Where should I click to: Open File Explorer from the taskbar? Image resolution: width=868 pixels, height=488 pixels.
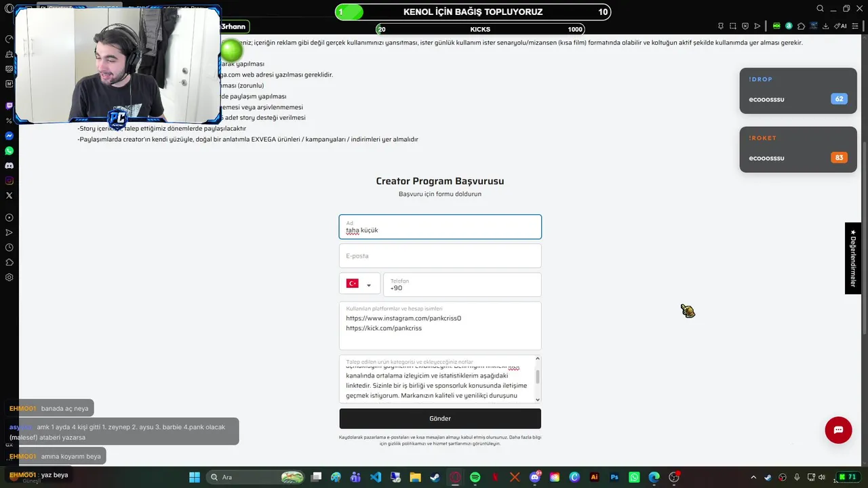[x=415, y=477]
